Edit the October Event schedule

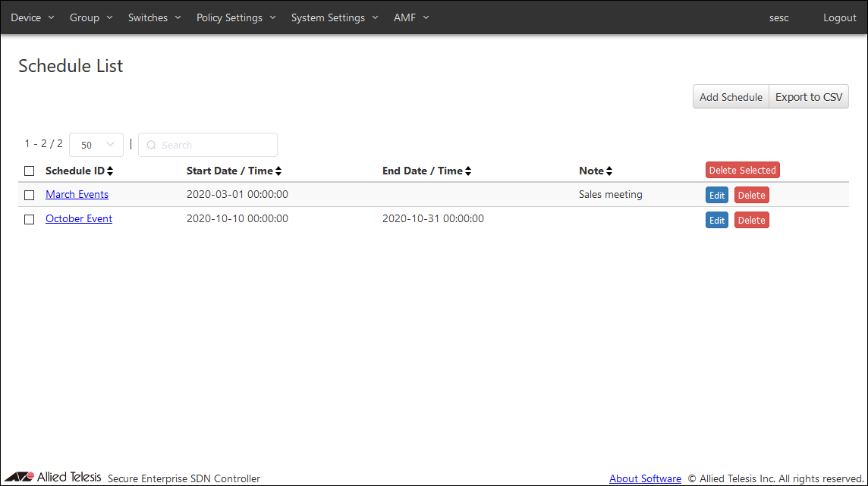(x=716, y=220)
